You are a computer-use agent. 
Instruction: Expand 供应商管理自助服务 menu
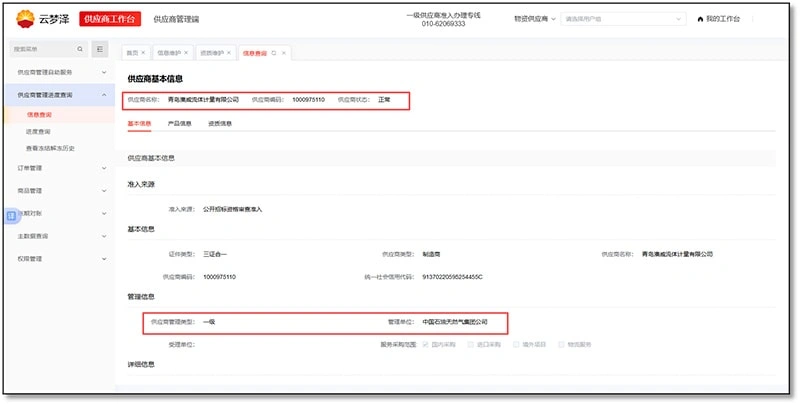62,72
